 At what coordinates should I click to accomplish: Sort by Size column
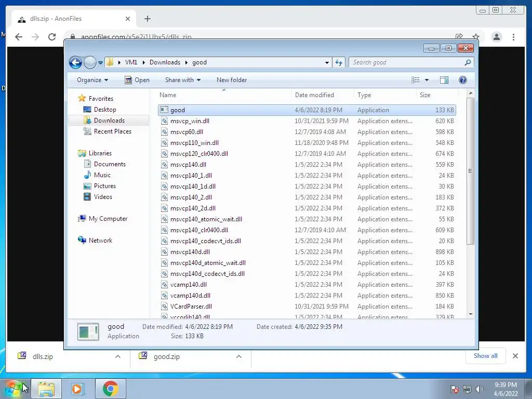(x=436, y=95)
